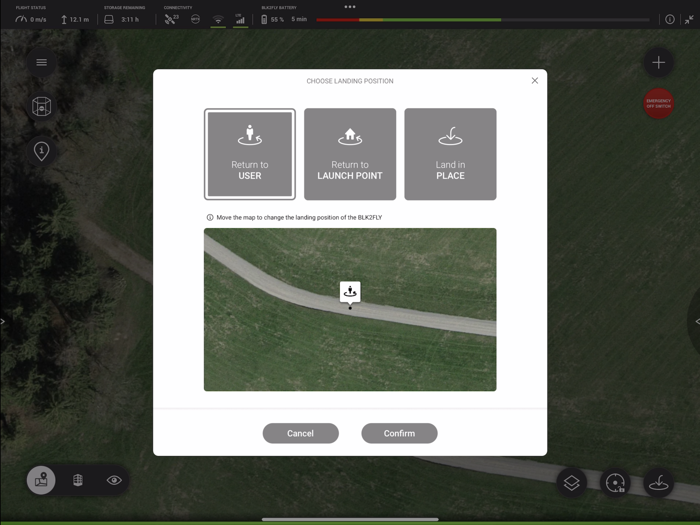Cancel the landing position dialog
The height and width of the screenshot is (525, 700).
pyautogui.click(x=300, y=433)
